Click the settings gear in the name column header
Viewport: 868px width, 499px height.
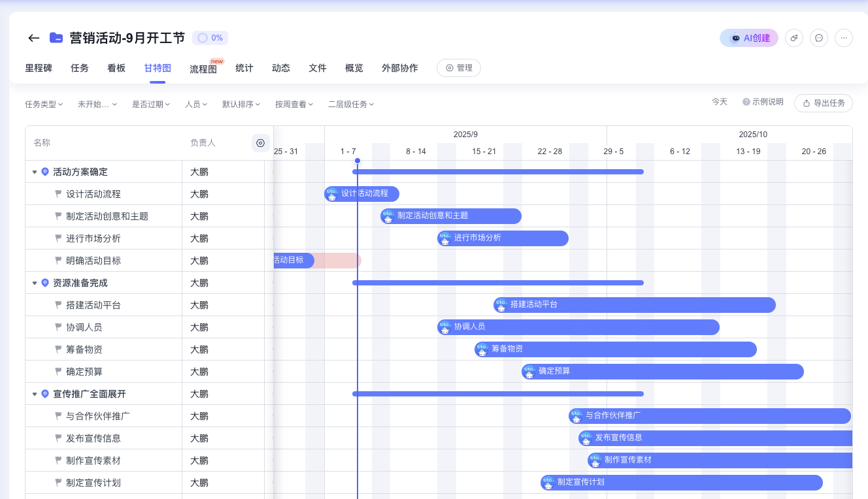260,142
